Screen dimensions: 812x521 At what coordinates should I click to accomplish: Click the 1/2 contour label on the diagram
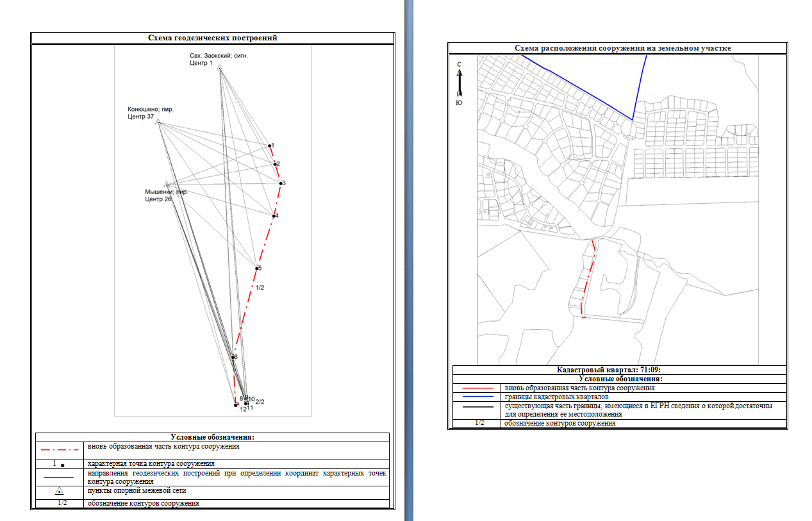click(x=260, y=288)
